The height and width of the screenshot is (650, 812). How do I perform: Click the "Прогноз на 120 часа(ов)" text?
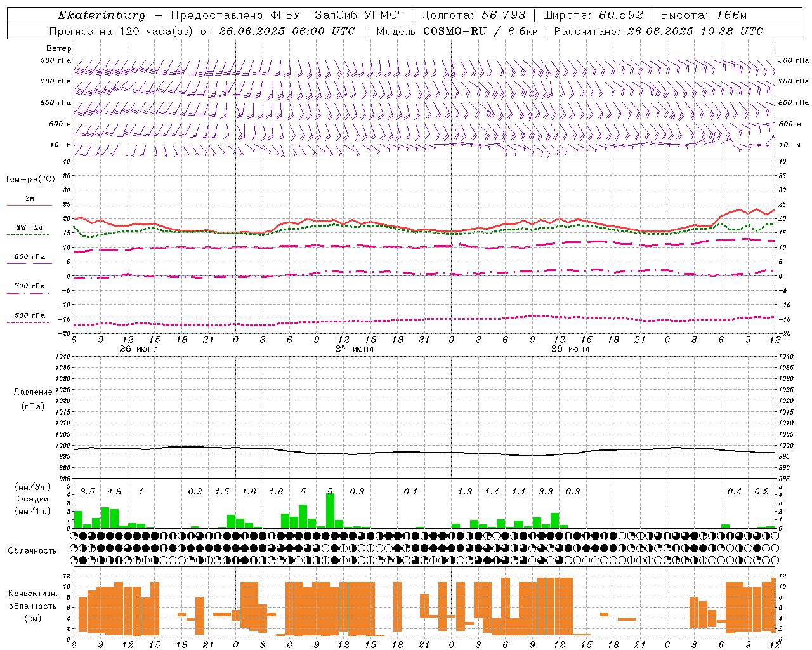point(122,31)
